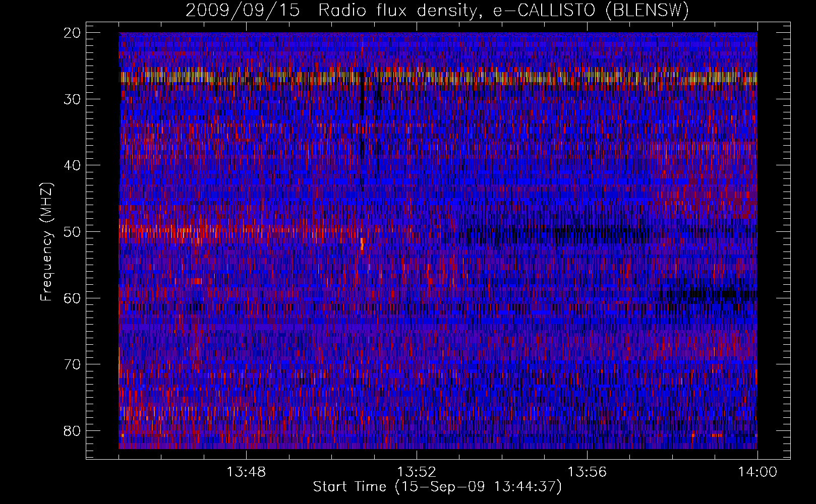Viewport: 816px width, 504px height.
Task: Click the 80 frequency tick label
Action: [73, 431]
